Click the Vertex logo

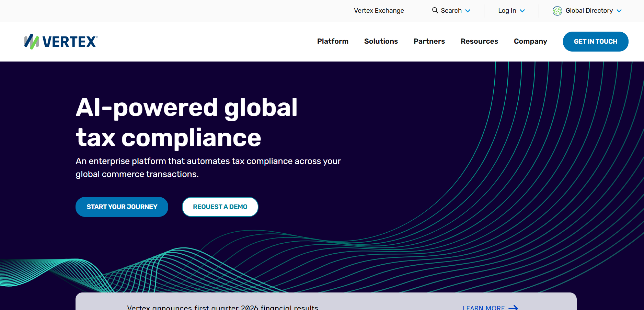point(61,42)
